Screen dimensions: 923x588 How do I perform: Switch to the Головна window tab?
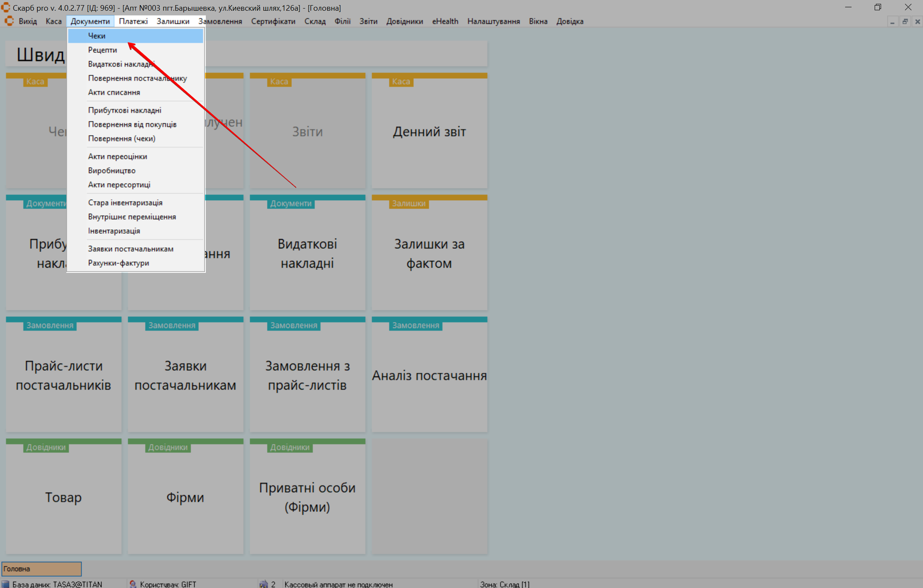42,569
